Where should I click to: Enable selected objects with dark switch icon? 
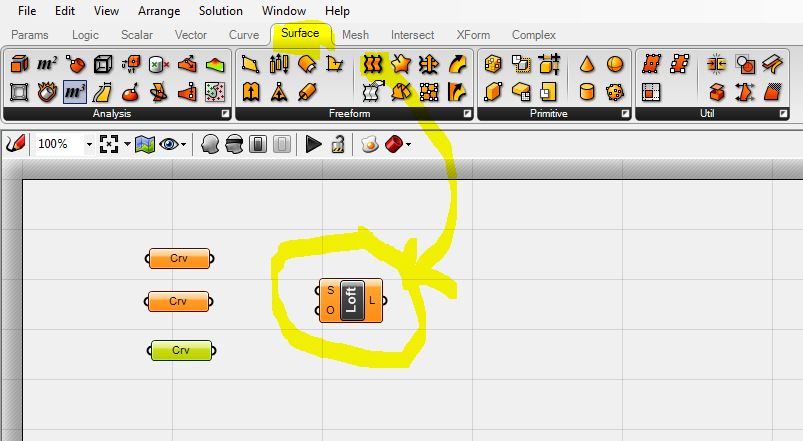coord(258,144)
